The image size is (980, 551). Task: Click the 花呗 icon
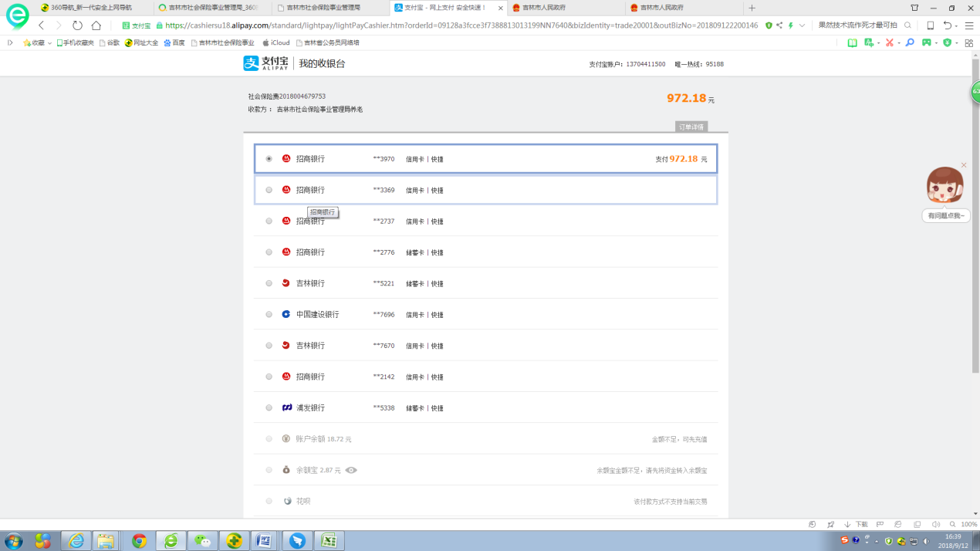click(287, 501)
